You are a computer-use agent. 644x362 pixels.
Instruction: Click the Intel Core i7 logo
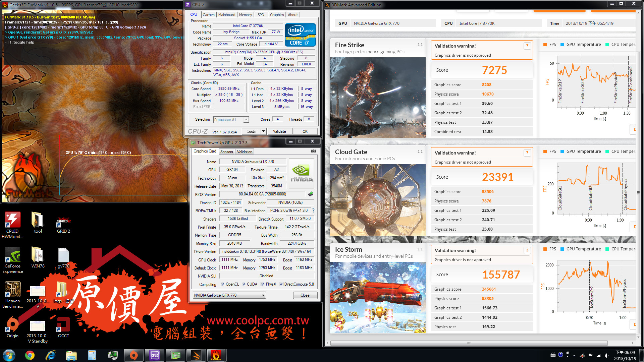point(300,35)
